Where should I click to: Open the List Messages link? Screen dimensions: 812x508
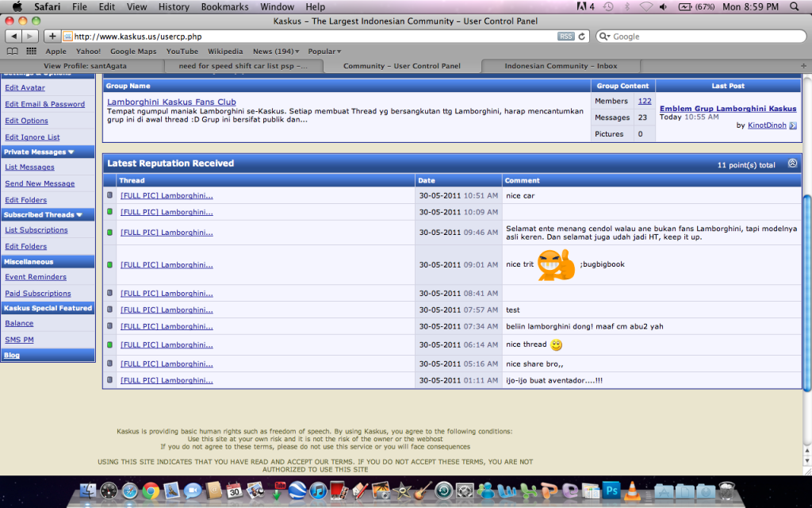coord(29,167)
